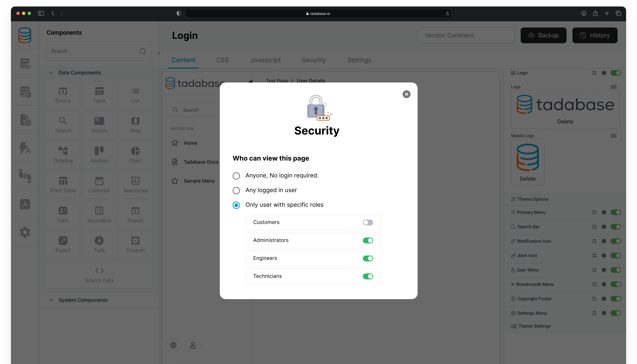Open the Home navigation link

tap(190, 143)
